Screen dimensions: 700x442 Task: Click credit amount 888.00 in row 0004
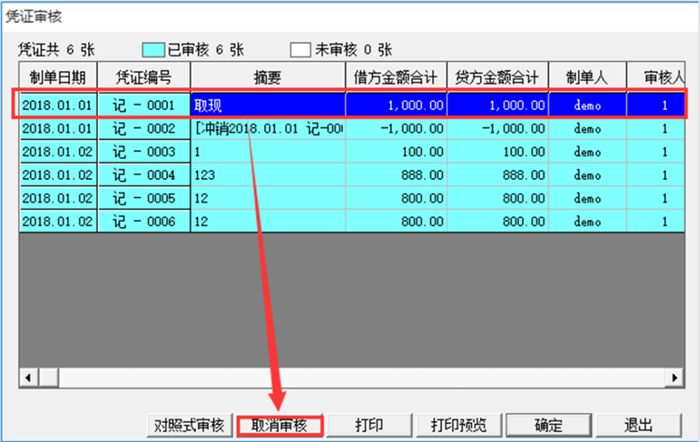[x=498, y=175]
